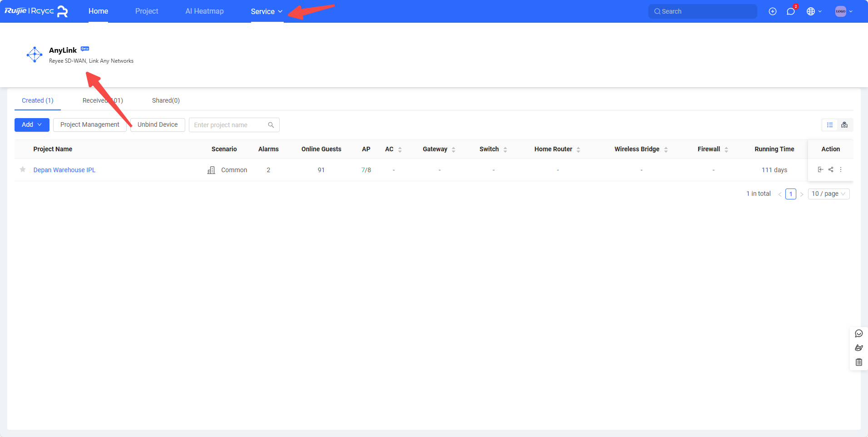
Task: Open the messages notification icon
Action: pyautogui.click(x=791, y=11)
